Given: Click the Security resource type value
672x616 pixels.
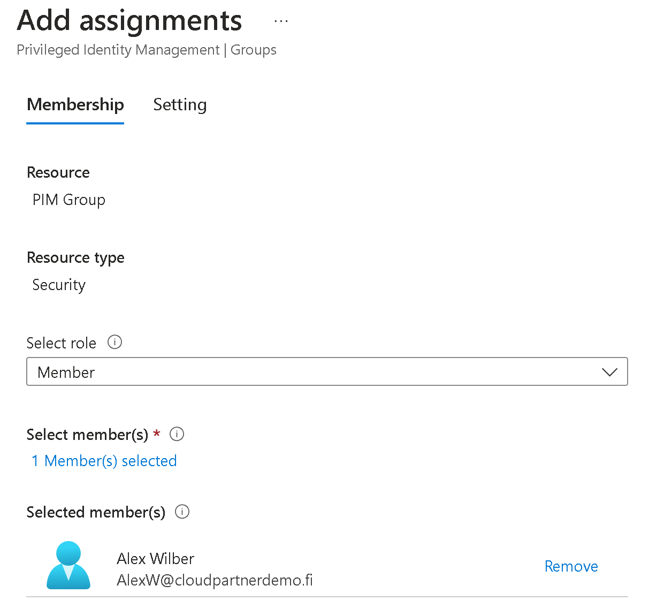Looking at the screenshot, I should [x=59, y=285].
